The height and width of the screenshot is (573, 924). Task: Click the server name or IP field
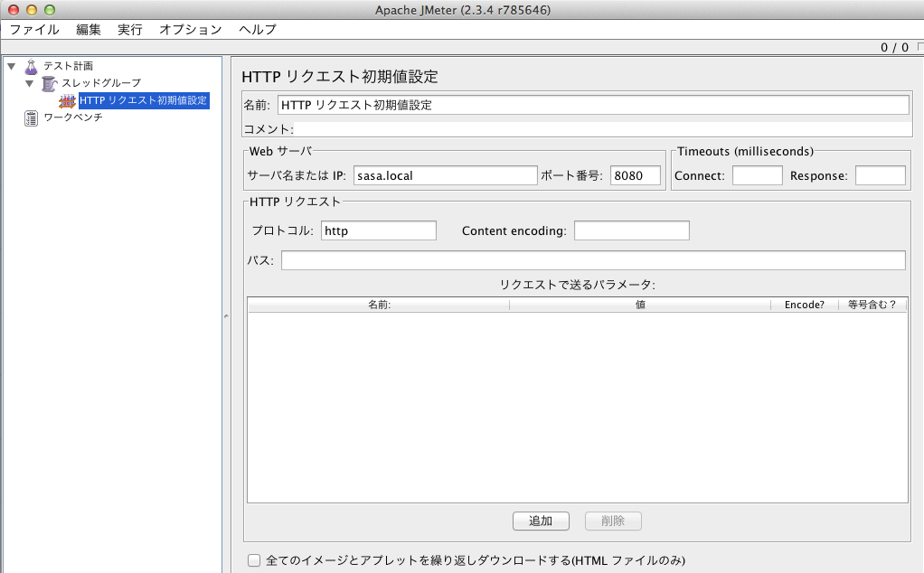[445, 175]
